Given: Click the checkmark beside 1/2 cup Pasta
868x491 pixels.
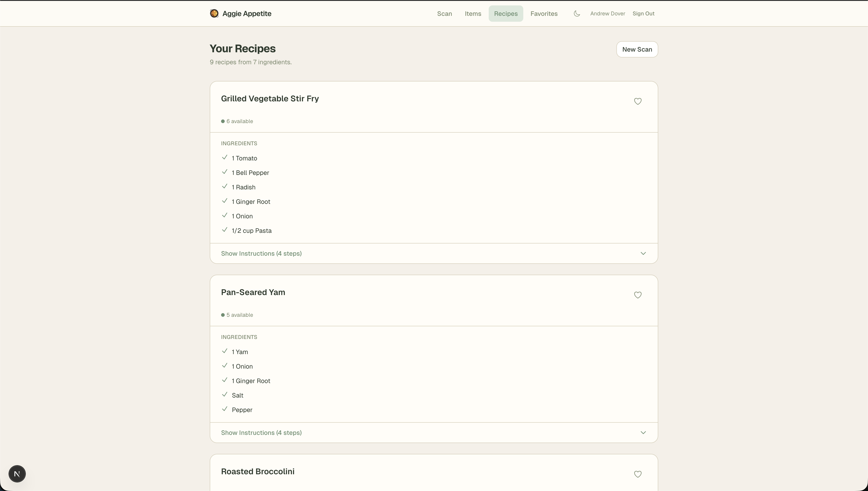Looking at the screenshot, I should (225, 230).
